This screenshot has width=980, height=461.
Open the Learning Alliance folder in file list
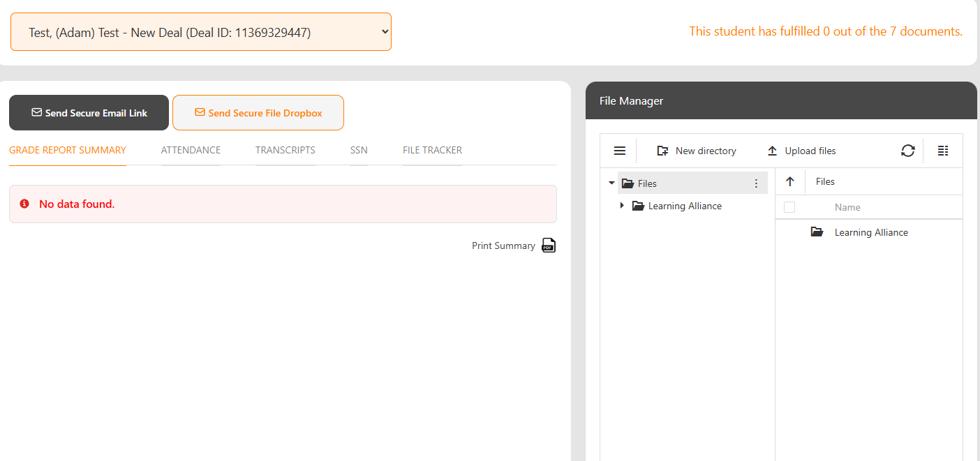pos(871,232)
